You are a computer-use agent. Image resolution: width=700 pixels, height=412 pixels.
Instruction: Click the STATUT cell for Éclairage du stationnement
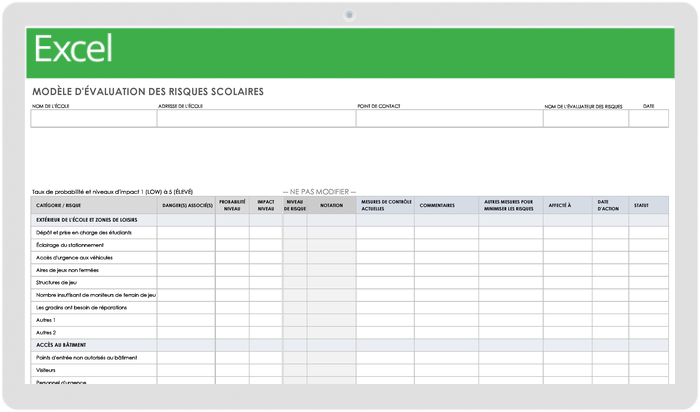click(x=649, y=245)
